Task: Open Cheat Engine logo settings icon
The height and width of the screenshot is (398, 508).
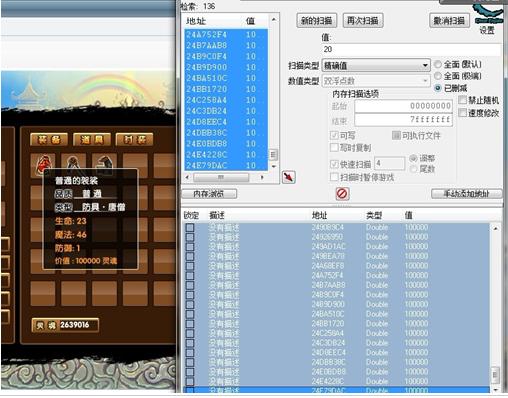Action: point(489,13)
